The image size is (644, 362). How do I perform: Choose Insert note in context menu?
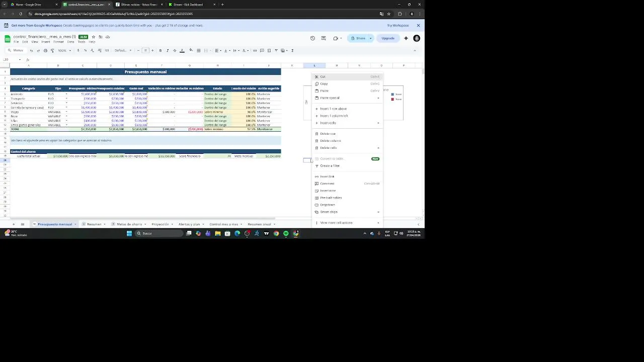(x=347, y=191)
